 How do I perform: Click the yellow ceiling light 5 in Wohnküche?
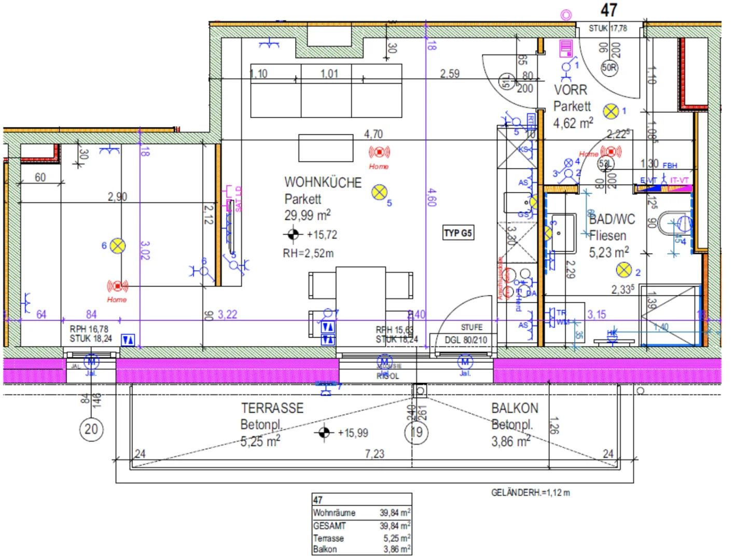tap(379, 192)
